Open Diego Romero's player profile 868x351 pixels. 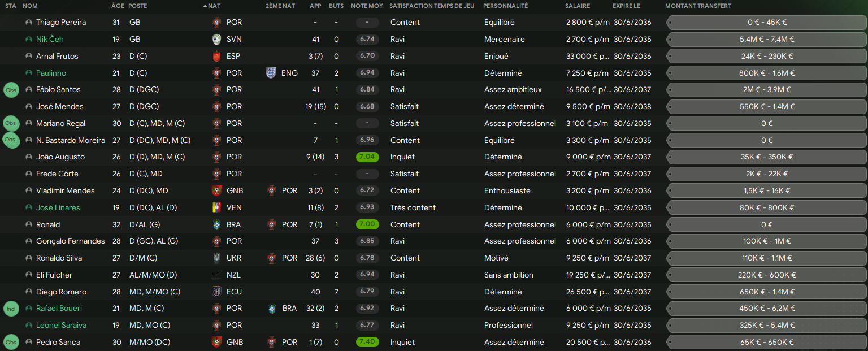pyautogui.click(x=61, y=292)
